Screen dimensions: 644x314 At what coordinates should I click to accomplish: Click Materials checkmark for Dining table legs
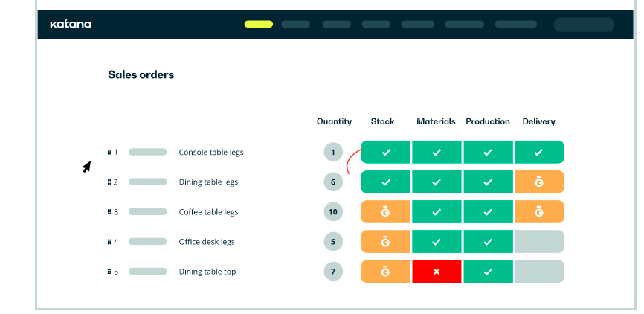click(437, 182)
